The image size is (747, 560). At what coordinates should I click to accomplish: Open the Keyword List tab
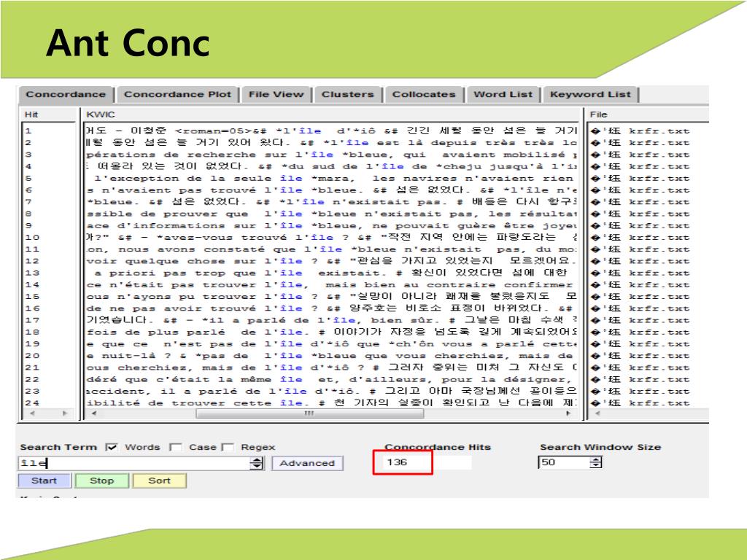(x=590, y=94)
